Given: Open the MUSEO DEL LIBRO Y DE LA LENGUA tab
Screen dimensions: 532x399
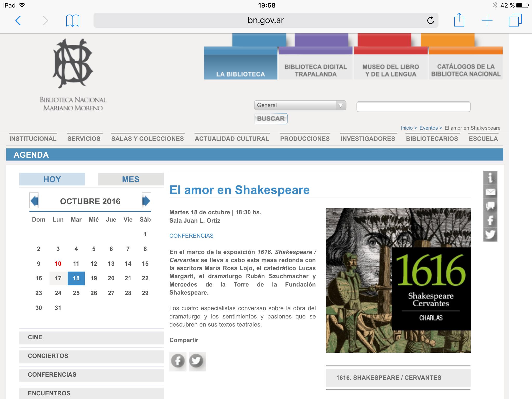Looking at the screenshot, I should coord(391,63).
